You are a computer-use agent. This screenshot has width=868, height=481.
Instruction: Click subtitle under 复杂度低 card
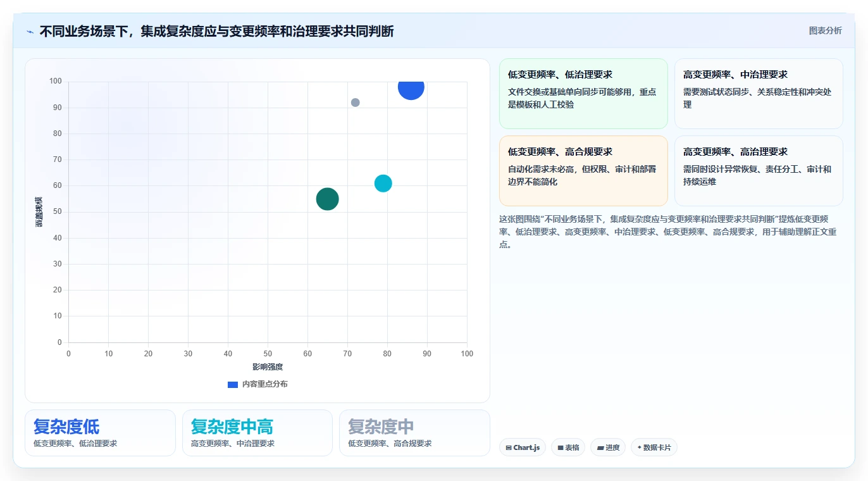[75, 444]
